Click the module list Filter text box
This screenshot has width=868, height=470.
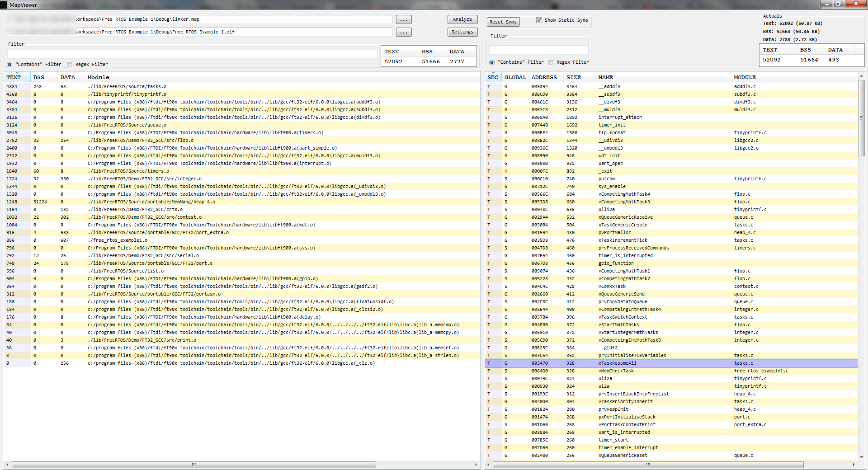192,54
